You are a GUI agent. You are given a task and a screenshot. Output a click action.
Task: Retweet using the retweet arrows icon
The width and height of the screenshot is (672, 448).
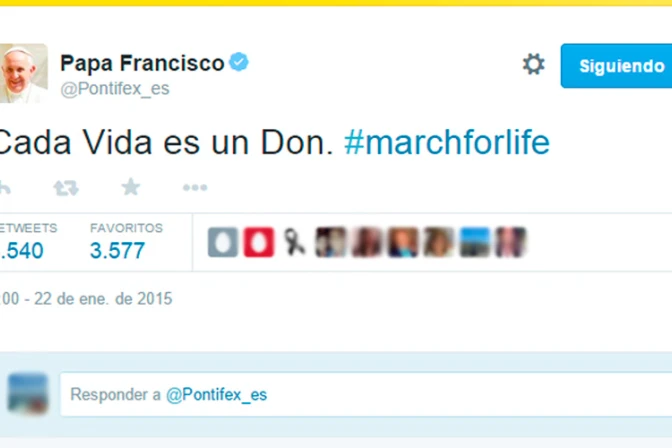pos(66,187)
